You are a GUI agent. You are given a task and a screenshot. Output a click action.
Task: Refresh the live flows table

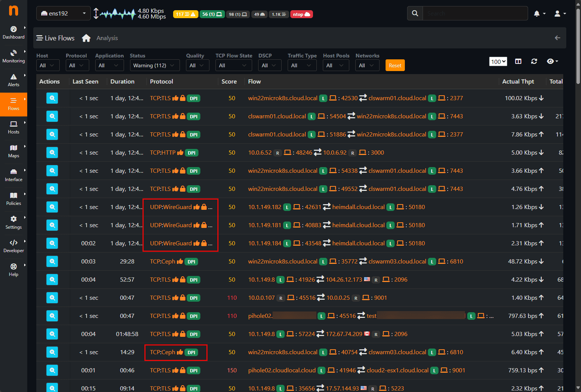coord(534,61)
